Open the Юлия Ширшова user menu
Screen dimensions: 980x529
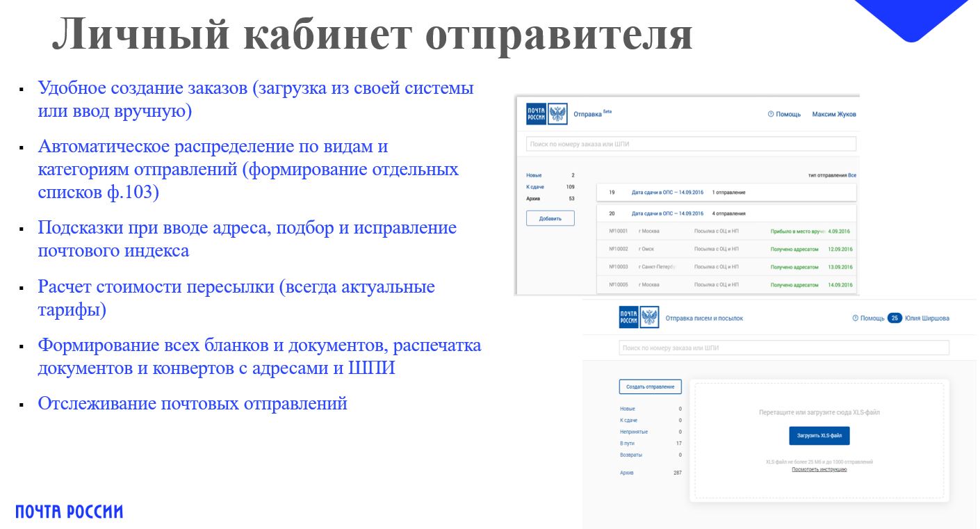pos(927,318)
